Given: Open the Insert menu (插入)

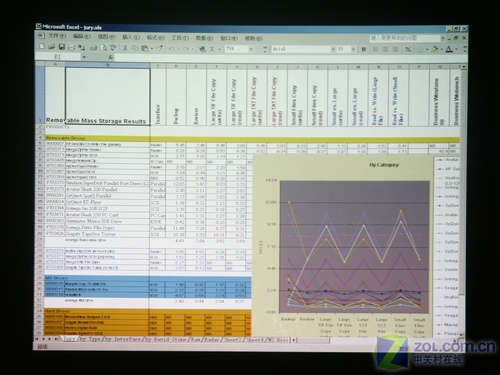Looking at the screenshot, I should [131, 37].
